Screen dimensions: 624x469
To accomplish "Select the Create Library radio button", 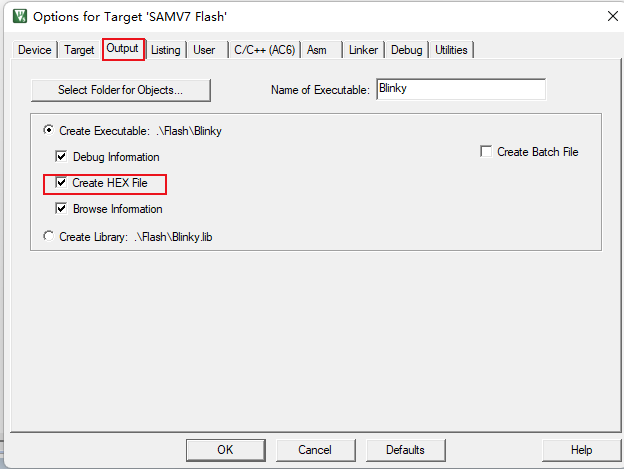I will [49, 236].
